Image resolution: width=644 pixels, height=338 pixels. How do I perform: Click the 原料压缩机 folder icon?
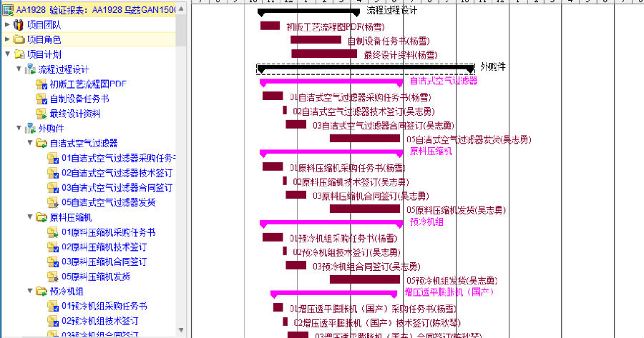42,217
